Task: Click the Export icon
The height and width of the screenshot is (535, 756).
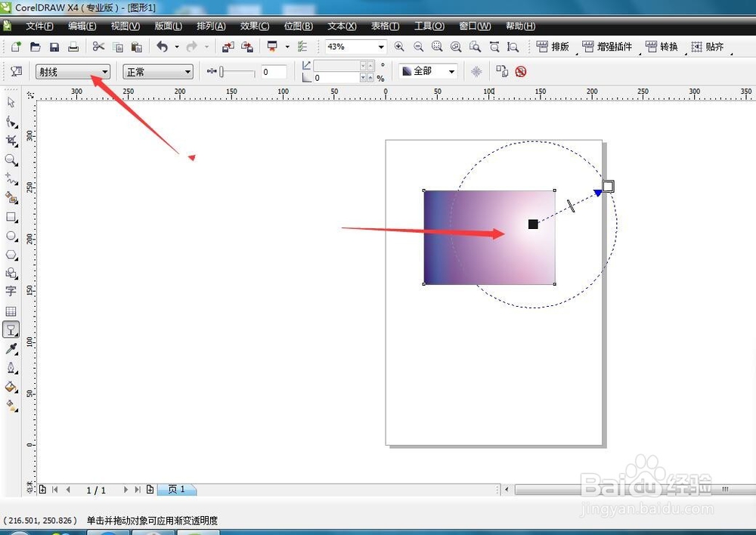Action: click(x=247, y=47)
